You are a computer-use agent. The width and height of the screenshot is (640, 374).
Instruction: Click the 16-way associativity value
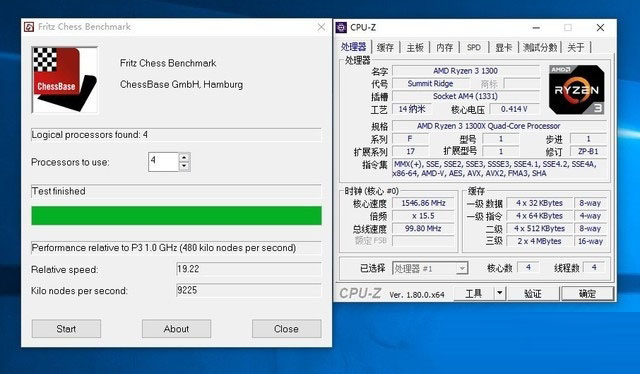coord(590,241)
